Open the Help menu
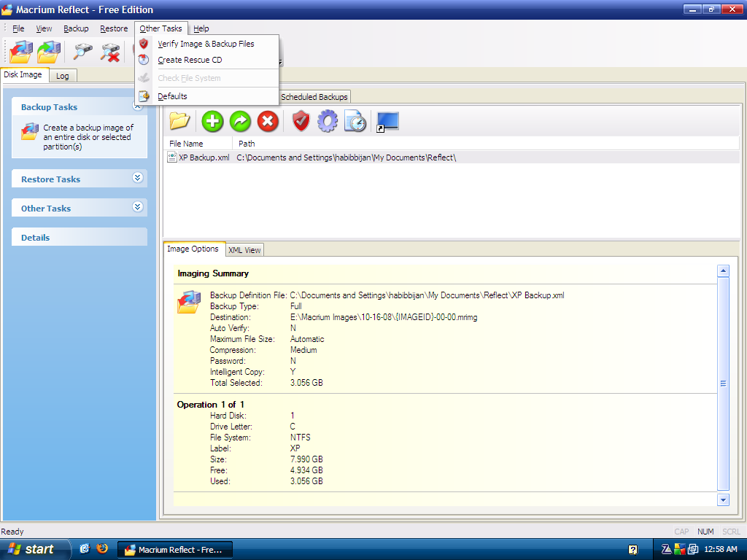 point(201,28)
